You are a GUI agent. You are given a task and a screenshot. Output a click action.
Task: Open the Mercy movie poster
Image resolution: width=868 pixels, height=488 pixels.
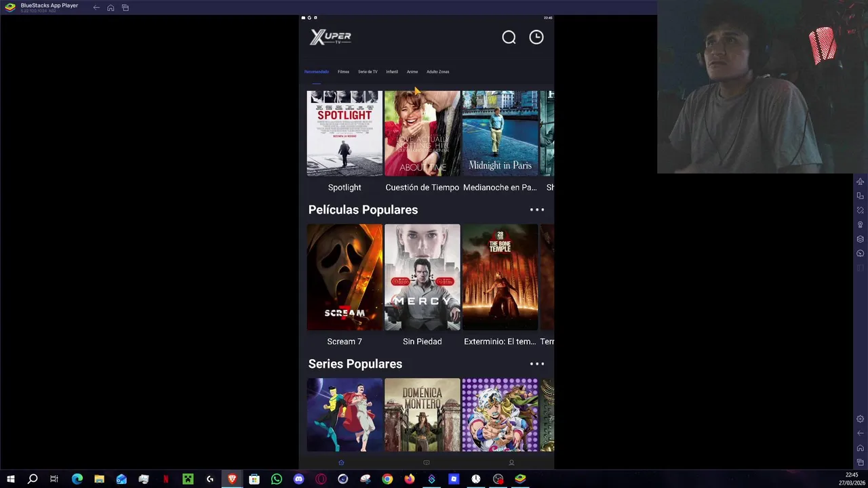(422, 277)
